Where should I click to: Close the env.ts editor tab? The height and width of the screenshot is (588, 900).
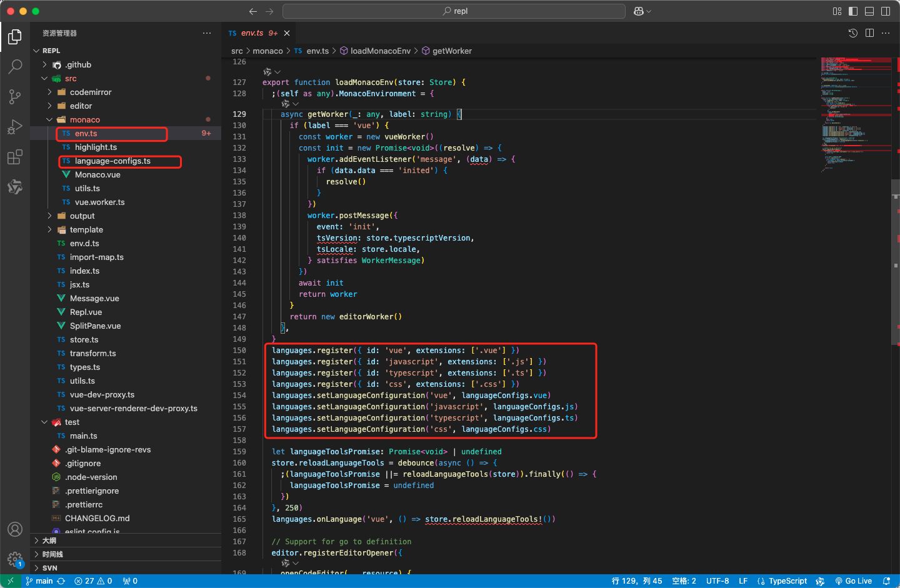click(x=287, y=33)
